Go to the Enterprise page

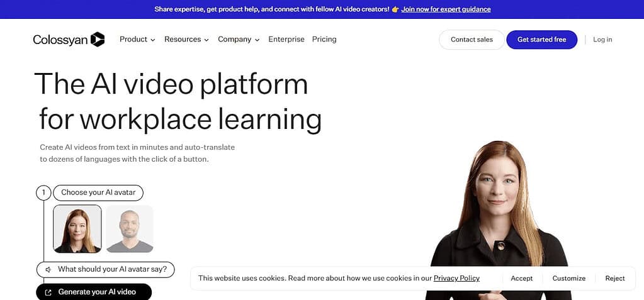[286, 40]
